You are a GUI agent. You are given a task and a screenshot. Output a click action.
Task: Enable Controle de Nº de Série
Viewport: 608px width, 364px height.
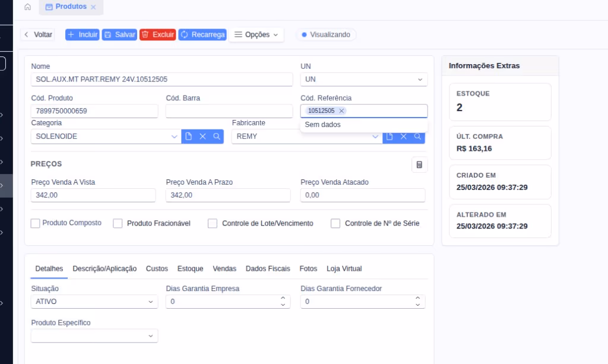[x=335, y=223]
